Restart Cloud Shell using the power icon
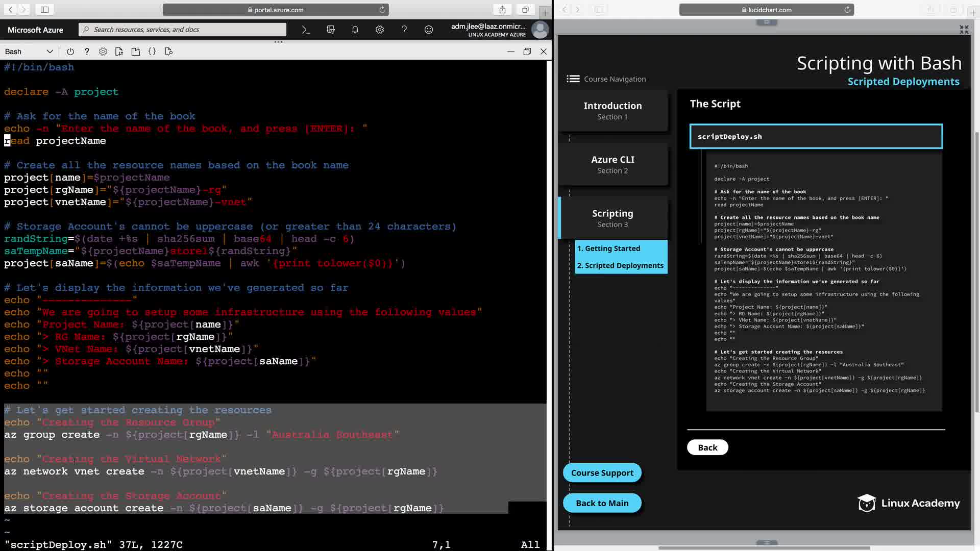This screenshot has height=551, width=980. coord(70,52)
